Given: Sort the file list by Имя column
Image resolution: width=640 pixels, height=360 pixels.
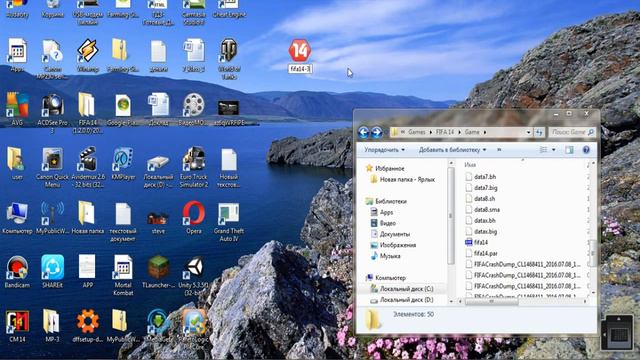Looking at the screenshot, I should click(470, 165).
